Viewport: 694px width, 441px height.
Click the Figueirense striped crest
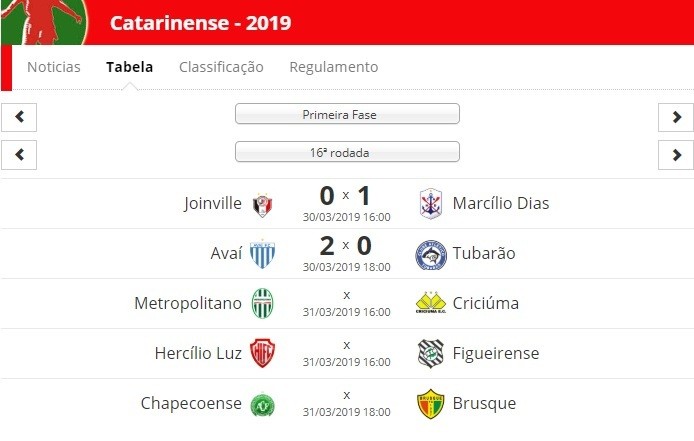click(431, 354)
